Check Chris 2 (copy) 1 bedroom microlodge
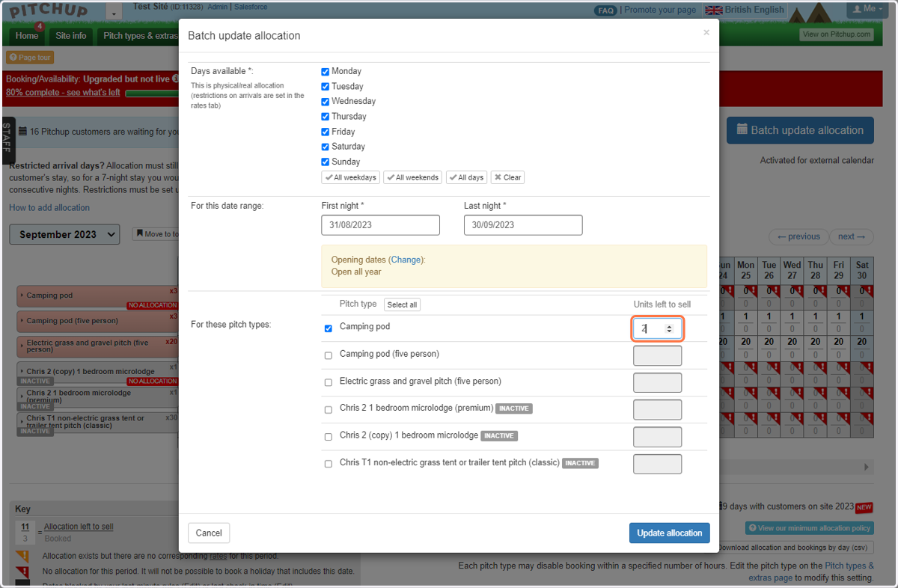Image resolution: width=898 pixels, height=588 pixels. click(x=329, y=437)
